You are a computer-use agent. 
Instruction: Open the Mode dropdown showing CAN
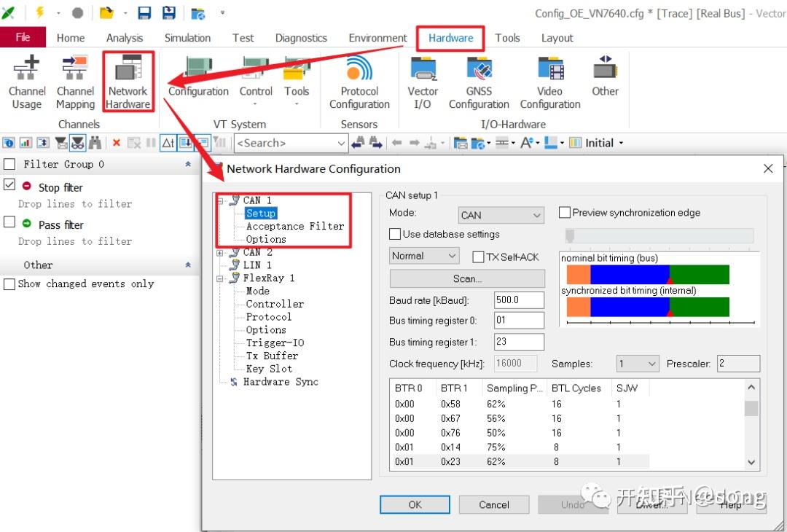[x=501, y=215]
